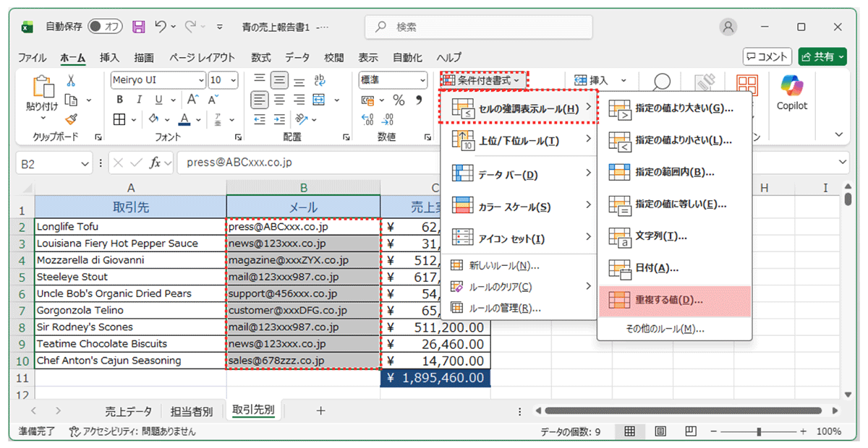Open Copilot from the ribbon
The image size is (868, 448).
point(791,92)
